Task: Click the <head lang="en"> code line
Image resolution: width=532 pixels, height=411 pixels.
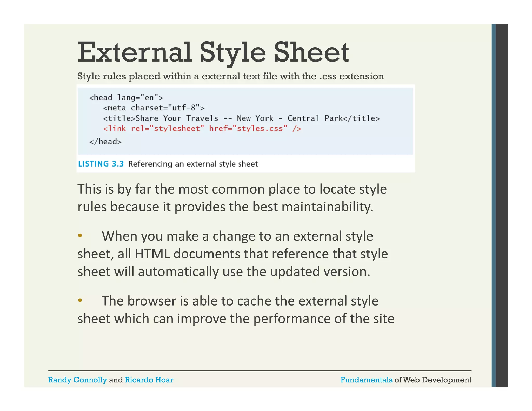Action: (x=126, y=98)
